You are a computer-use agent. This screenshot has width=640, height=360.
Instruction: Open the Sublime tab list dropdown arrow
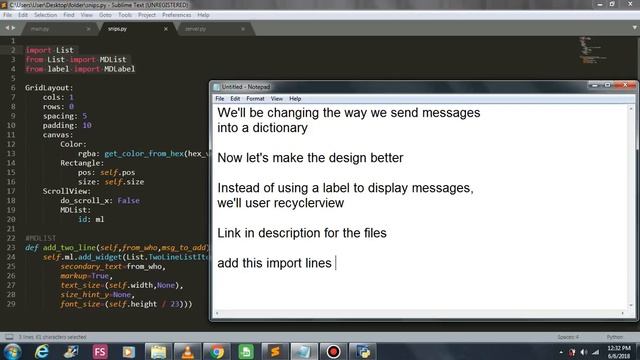pos(634,28)
